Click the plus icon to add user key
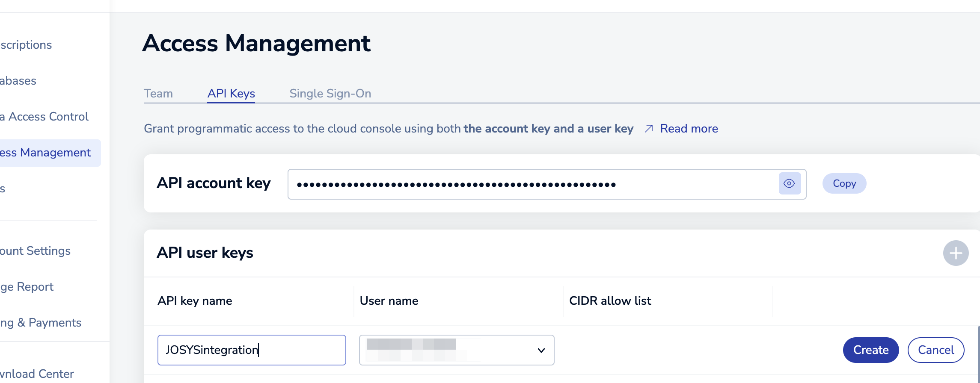 tap(956, 253)
